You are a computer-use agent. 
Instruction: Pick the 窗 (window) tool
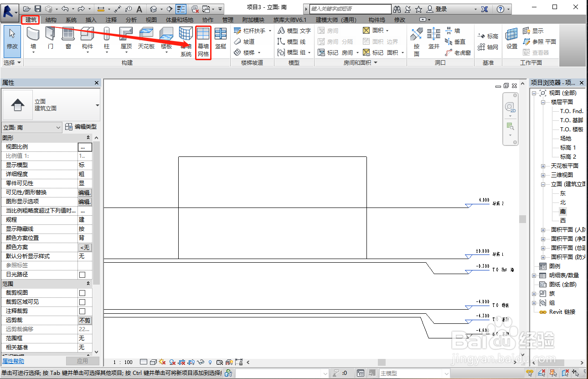tap(68, 39)
